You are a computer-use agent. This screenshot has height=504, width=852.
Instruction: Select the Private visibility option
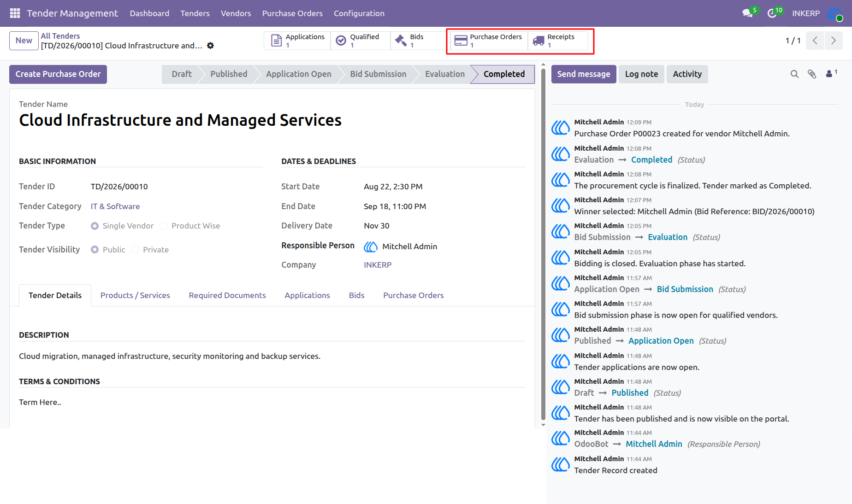[135, 250]
